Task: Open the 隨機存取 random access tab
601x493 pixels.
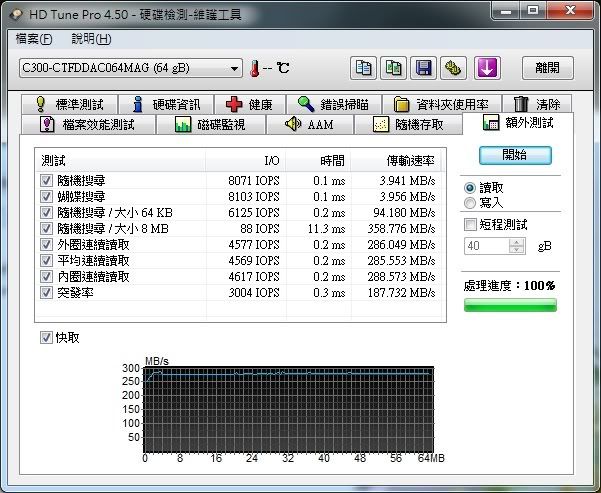Action: [408, 124]
